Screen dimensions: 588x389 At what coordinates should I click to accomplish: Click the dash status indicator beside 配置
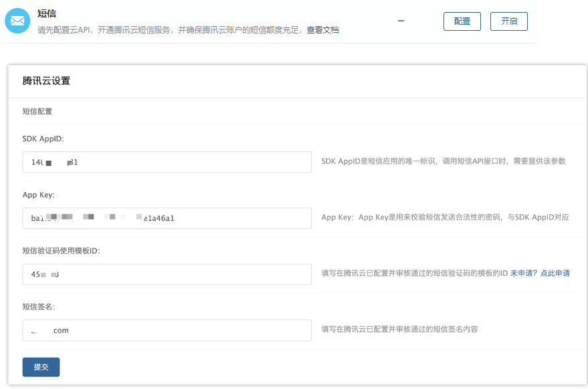pos(401,21)
